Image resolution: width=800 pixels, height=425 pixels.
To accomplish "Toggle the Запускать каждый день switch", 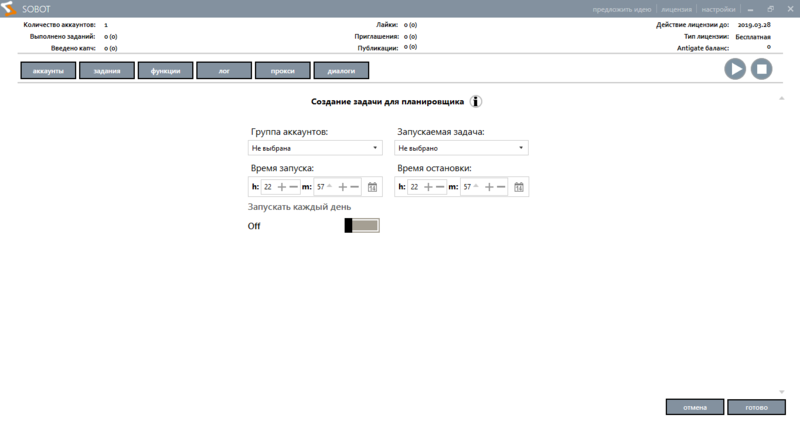I will (x=362, y=226).
